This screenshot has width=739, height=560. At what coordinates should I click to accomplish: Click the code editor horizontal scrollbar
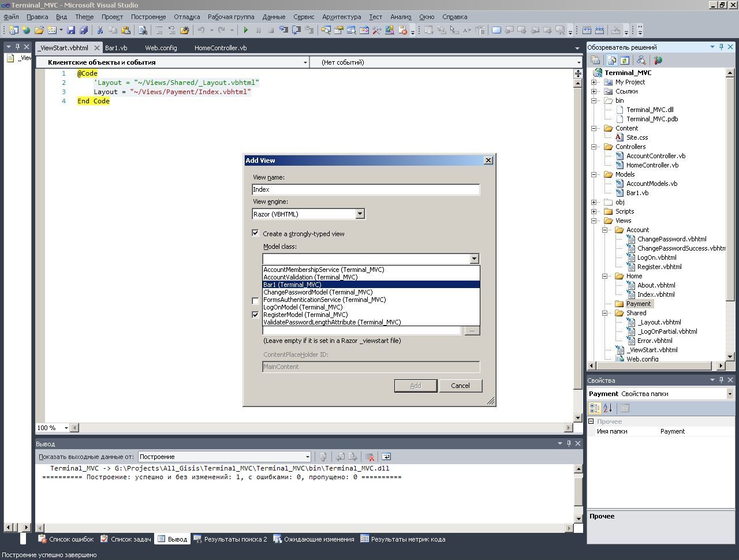(322, 428)
